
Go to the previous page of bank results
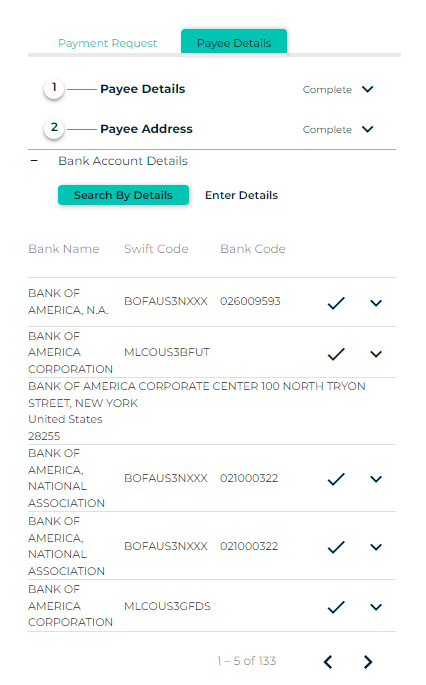(x=328, y=662)
